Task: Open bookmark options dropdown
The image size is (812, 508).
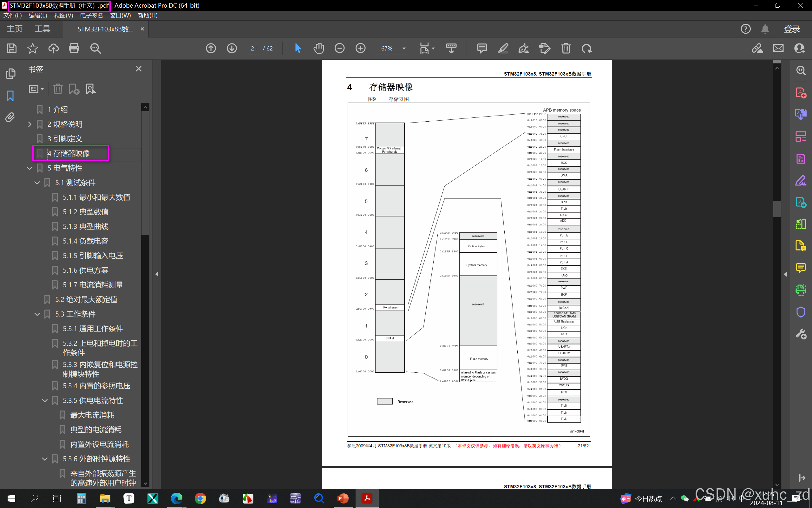Action: point(36,89)
